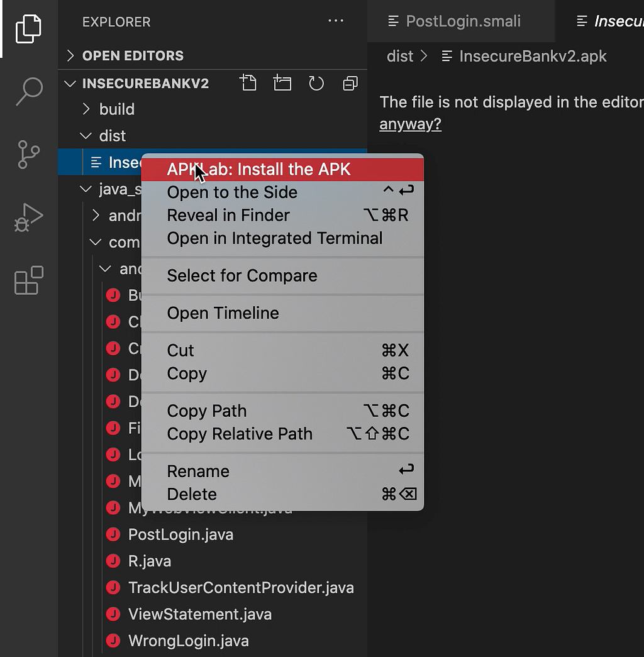Click the dist breadcrumb
Screen dimensions: 644x657
click(399, 56)
